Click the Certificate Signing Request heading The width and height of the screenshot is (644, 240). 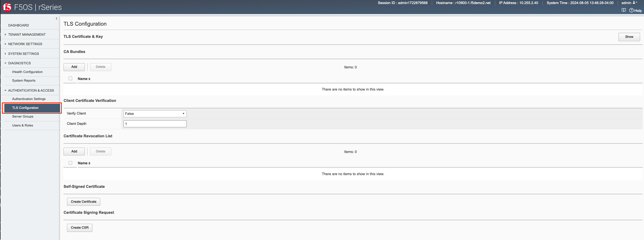tap(89, 213)
